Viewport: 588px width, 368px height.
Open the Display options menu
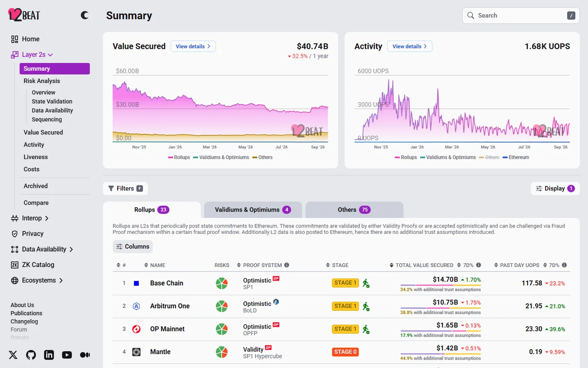(x=555, y=188)
